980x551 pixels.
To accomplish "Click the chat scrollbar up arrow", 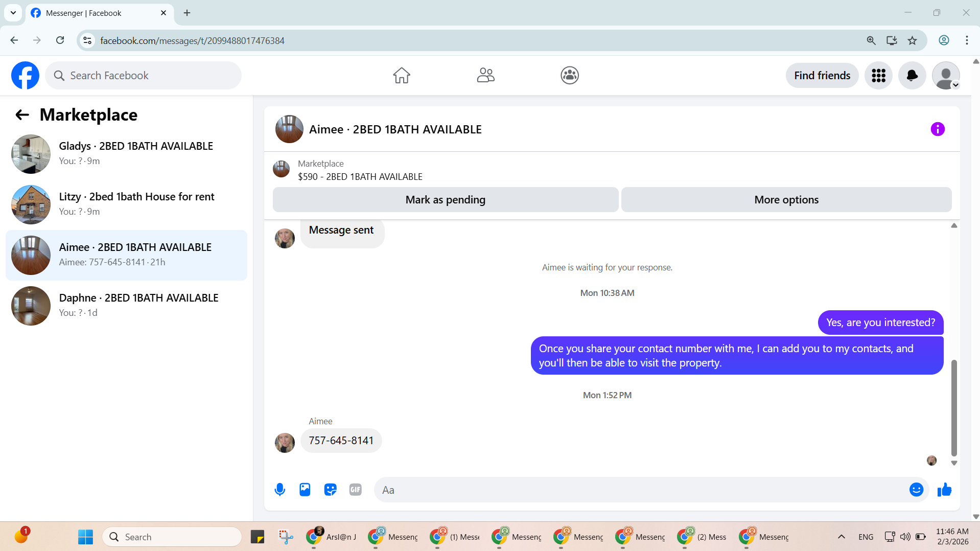I will tap(954, 225).
